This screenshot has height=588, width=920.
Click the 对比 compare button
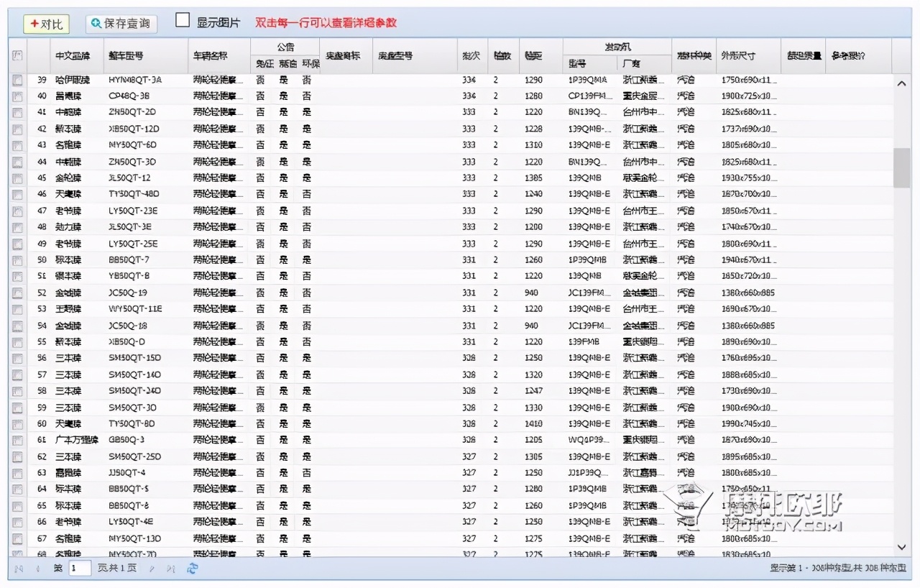click(46, 24)
